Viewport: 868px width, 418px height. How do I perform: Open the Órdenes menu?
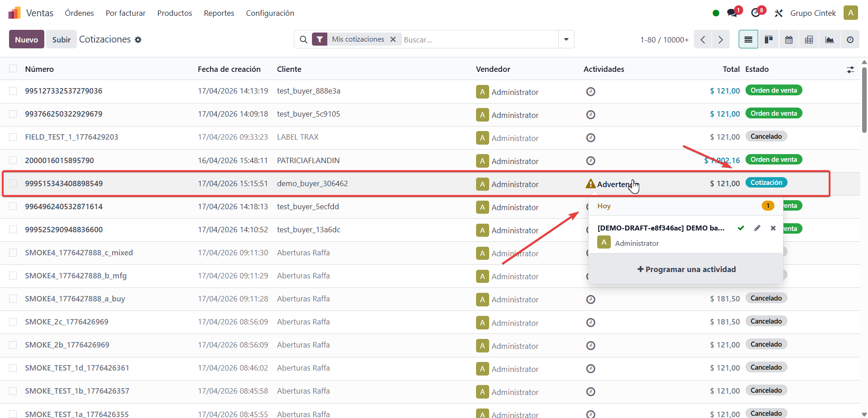[79, 13]
